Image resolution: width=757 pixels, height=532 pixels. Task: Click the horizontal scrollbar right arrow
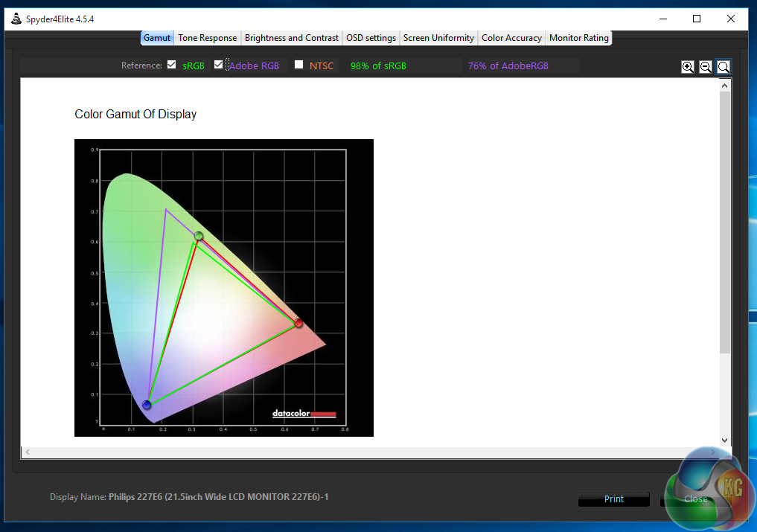coord(715,452)
